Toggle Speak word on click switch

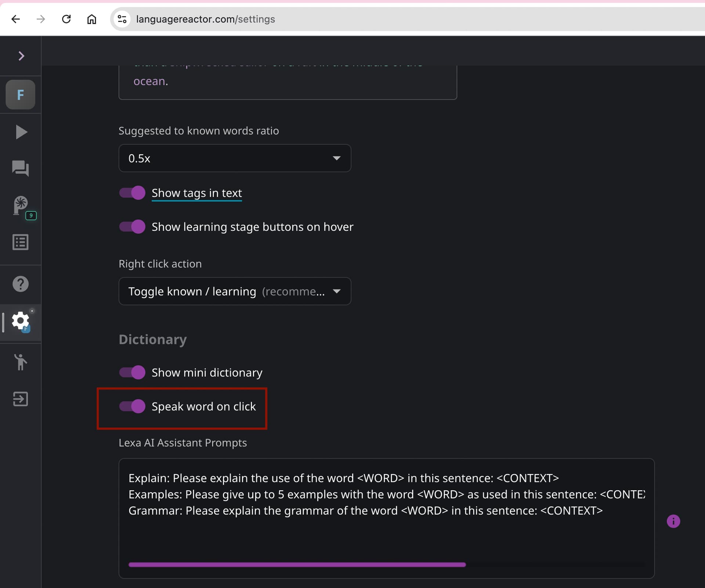click(x=133, y=406)
